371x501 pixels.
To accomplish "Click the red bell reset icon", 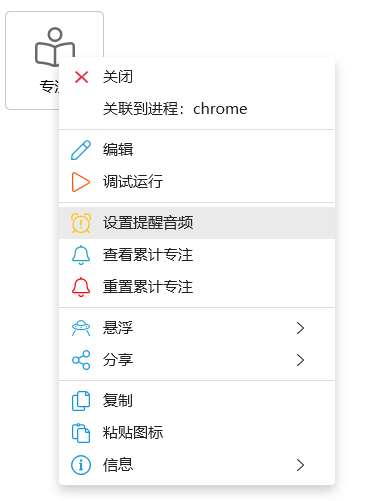I will (81, 287).
